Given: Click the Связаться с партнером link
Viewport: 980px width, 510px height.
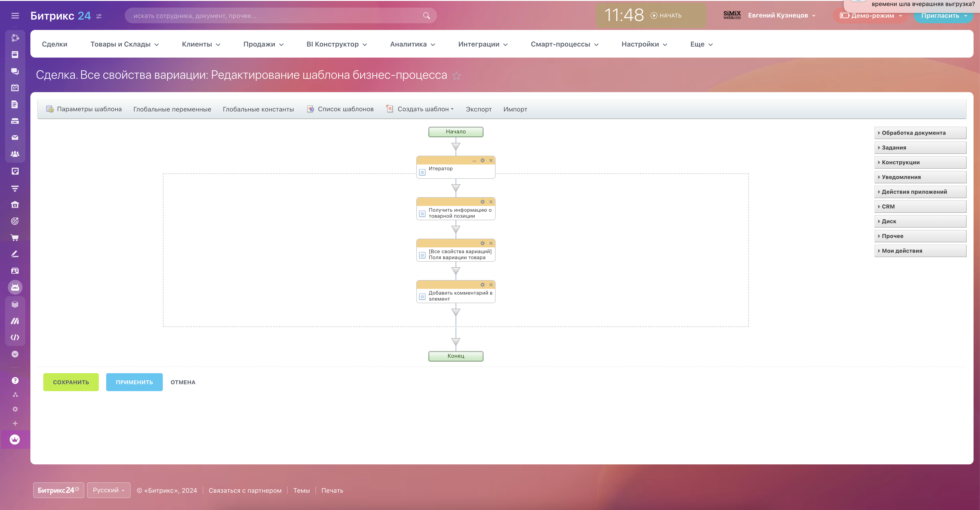Looking at the screenshot, I should 245,491.
